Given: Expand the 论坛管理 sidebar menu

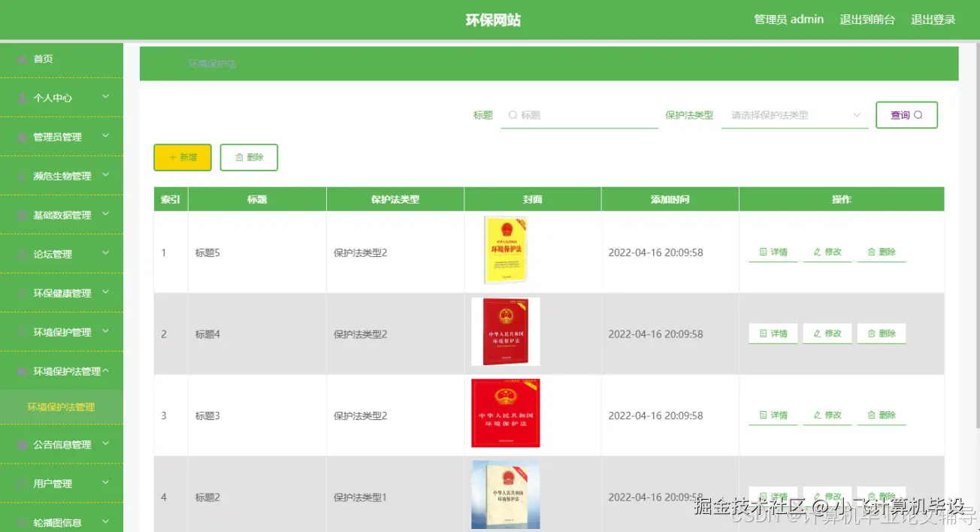Looking at the screenshot, I should tap(62, 254).
